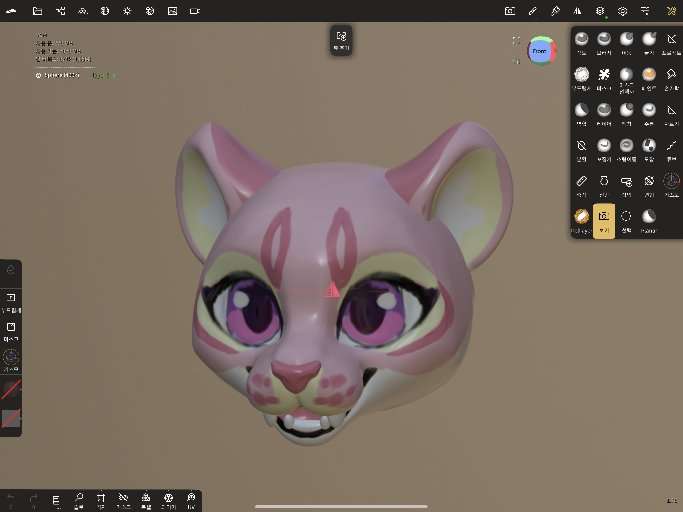The width and height of the screenshot is (683, 512).
Task: Select the Clay sculpt tool
Action: tap(582, 43)
